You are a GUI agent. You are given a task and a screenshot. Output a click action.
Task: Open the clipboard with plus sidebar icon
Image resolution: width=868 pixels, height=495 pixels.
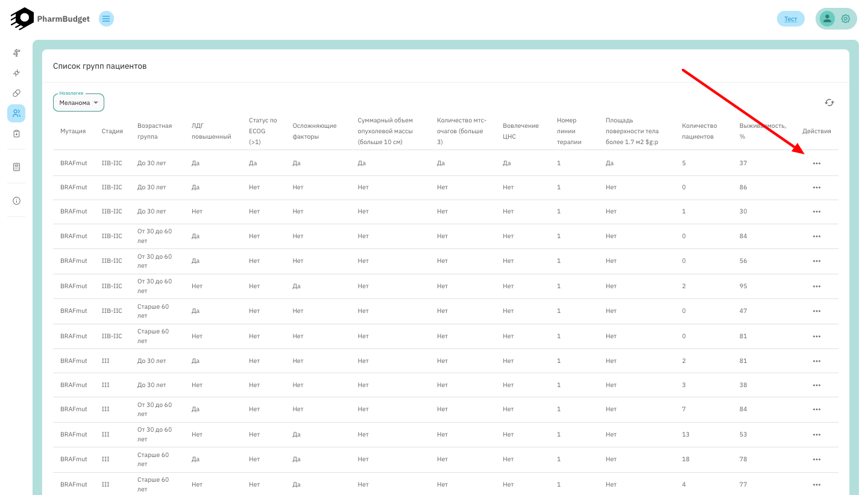click(x=16, y=133)
